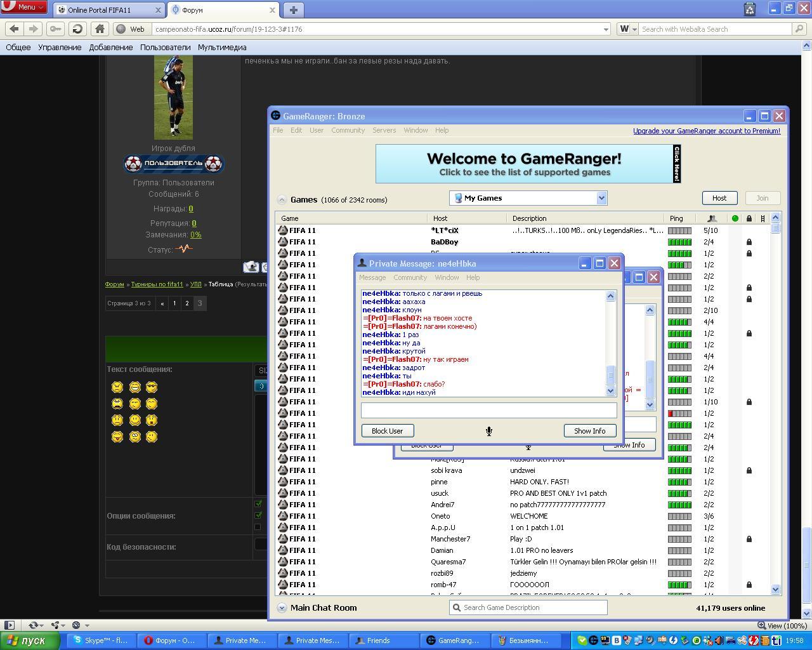Image resolution: width=812 pixels, height=650 pixels.
Task: Click the players column header icon
Action: (712, 218)
